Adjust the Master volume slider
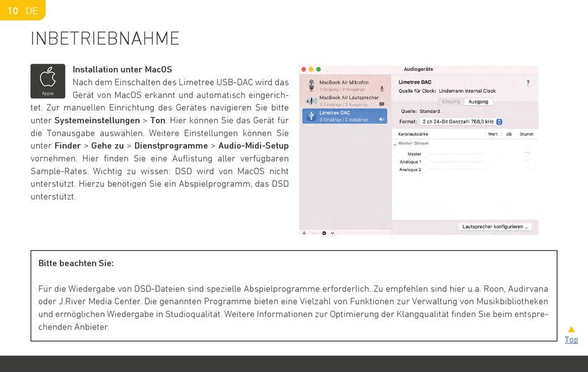The height and width of the screenshot is (372, 588). coord(456,154)
